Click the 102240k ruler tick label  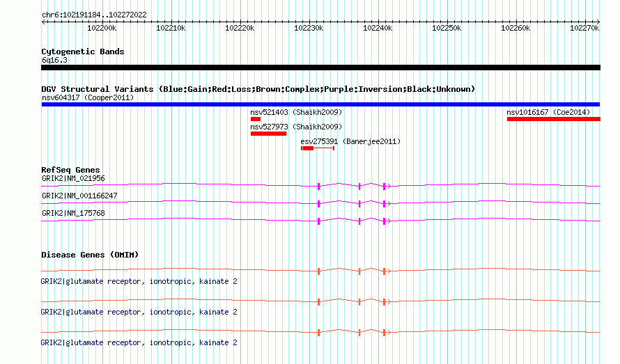tap(378, 28)
